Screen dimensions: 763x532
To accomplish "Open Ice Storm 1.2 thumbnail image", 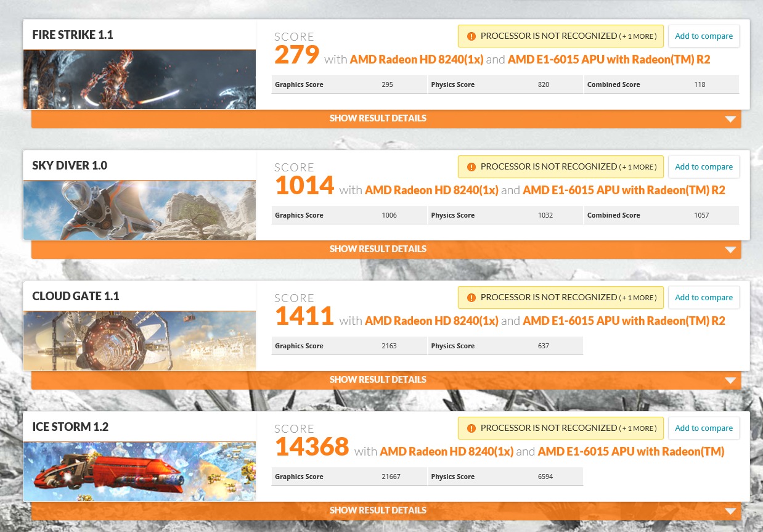I will click(139, 471).
